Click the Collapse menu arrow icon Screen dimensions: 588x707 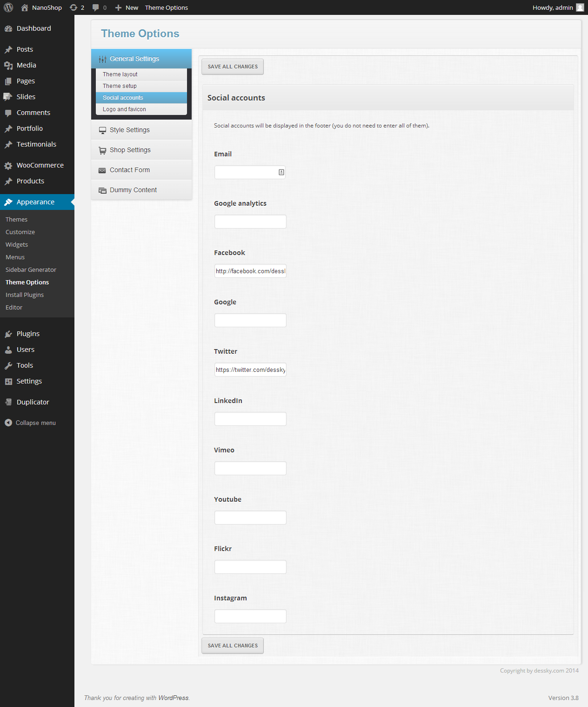[8, 423]
